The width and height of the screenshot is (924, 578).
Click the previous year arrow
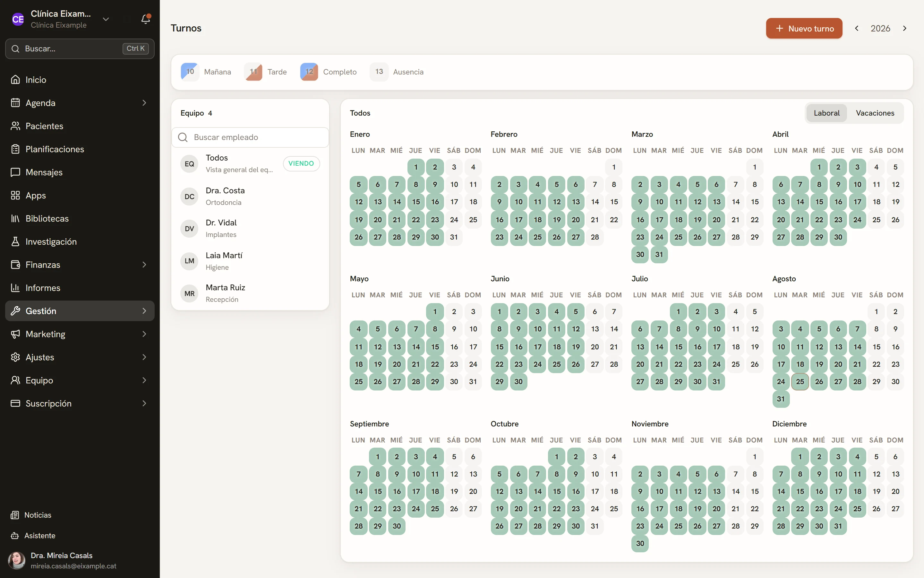coord(857,28)
